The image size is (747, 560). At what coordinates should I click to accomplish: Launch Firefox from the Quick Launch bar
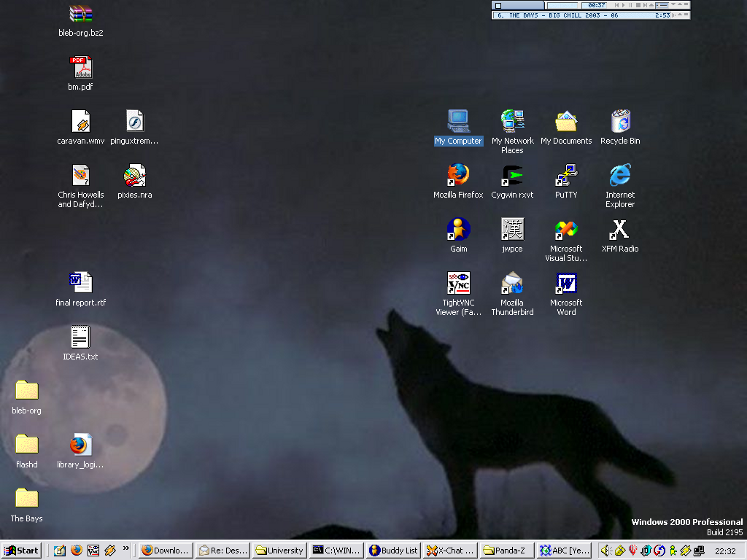click(77, 551)
